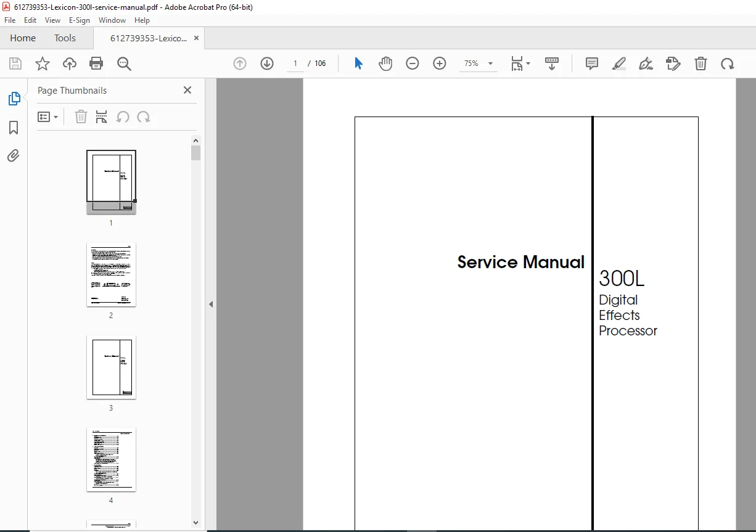
Task: Select the page 3 thumbnail
Action: (111, 367)
